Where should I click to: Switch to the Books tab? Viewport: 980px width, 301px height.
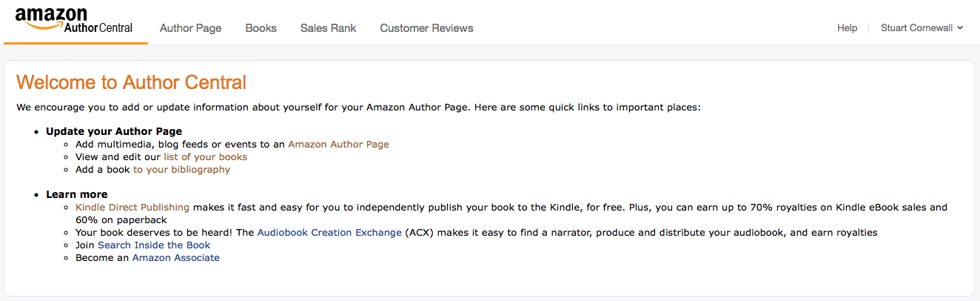(x=261, y=28)
